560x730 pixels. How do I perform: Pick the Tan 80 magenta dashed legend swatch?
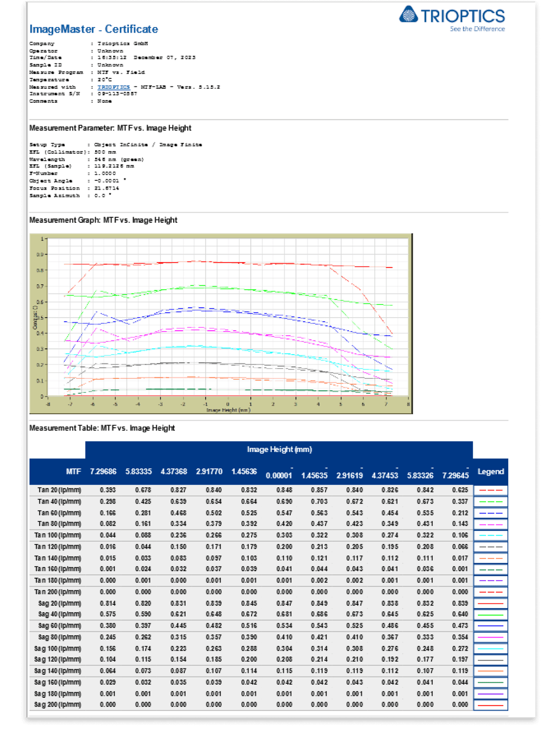coord(490,524)
